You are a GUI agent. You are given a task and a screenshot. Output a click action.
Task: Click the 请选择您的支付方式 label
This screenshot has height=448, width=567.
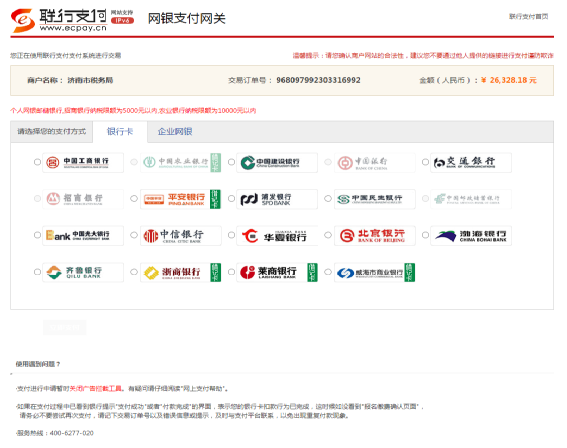click(52, 132)
